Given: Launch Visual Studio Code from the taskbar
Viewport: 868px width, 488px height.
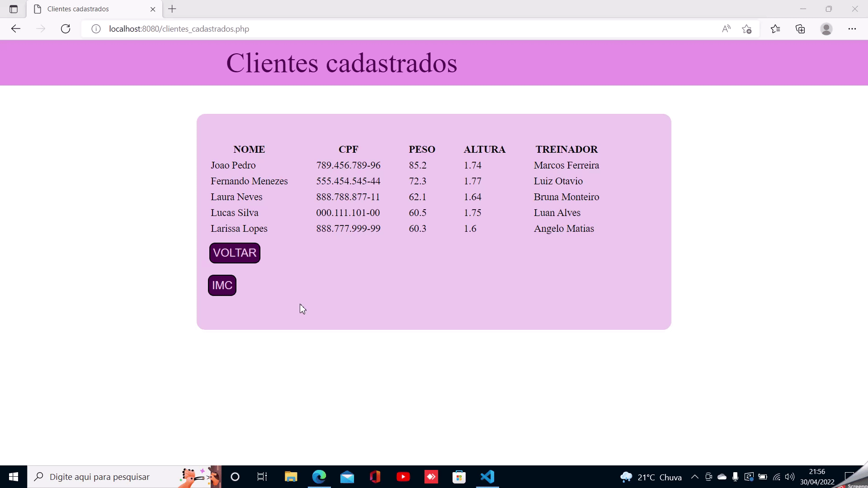Looking at the screenshot, I should pos(487,477).
